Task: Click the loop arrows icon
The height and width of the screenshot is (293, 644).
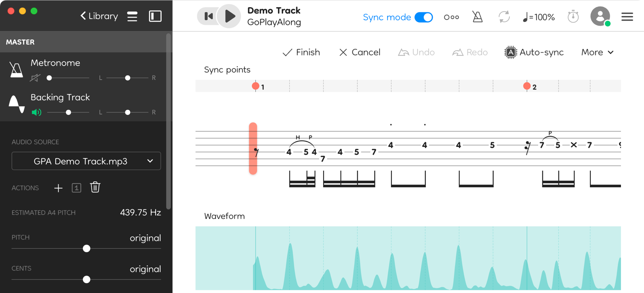Action: point(504,17)
